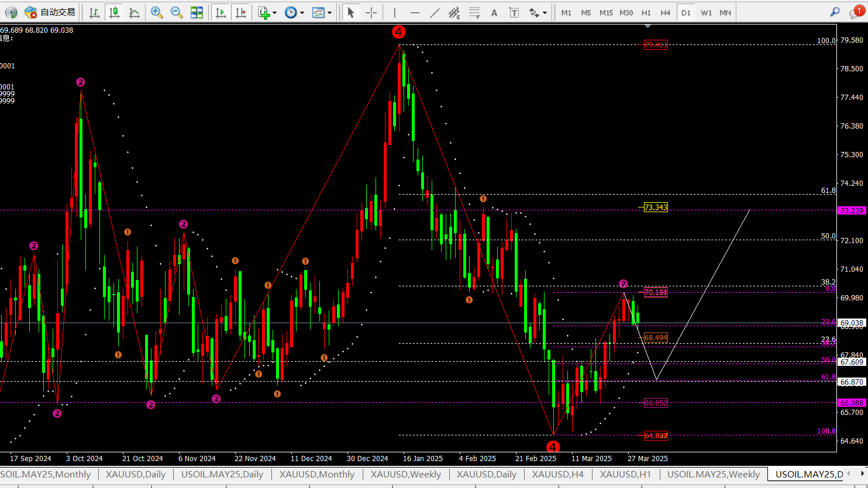Toggle chart shift from right edge
The image size is (868, 488).
pos(240,12)
